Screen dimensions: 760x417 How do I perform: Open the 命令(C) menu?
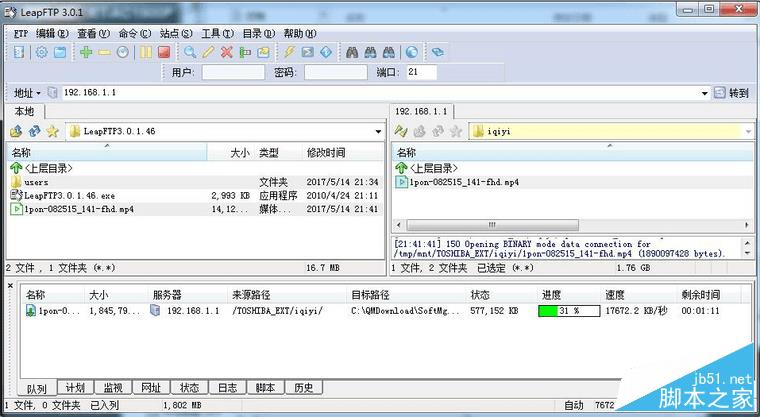pos(135,33)
